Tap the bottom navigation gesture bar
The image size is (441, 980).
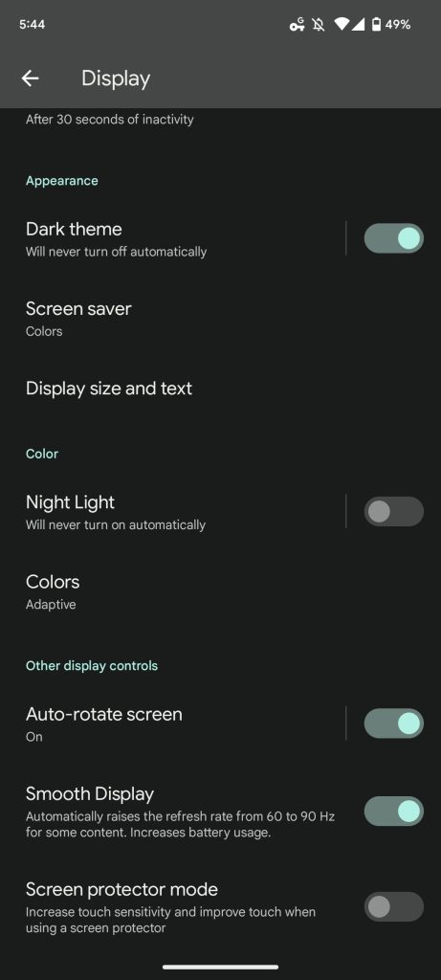(220, 967)
